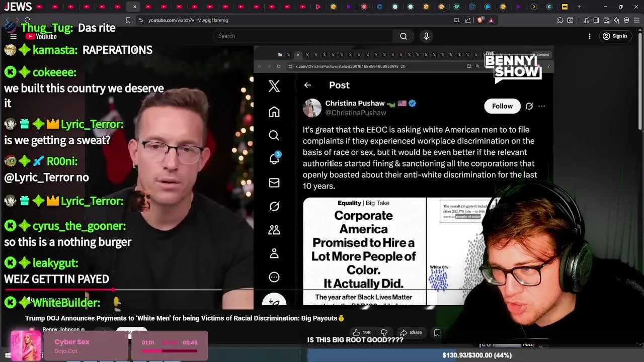The width and height of the screenshot is (644, 362).
Task: Open Benny Johnson channel name
Action: coord(61,329)
